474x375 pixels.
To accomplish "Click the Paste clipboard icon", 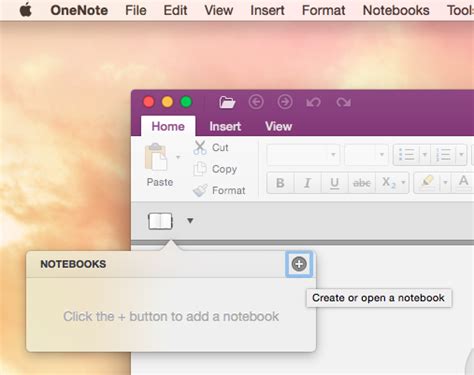I will pyautogui.click(x=156, y=157).
